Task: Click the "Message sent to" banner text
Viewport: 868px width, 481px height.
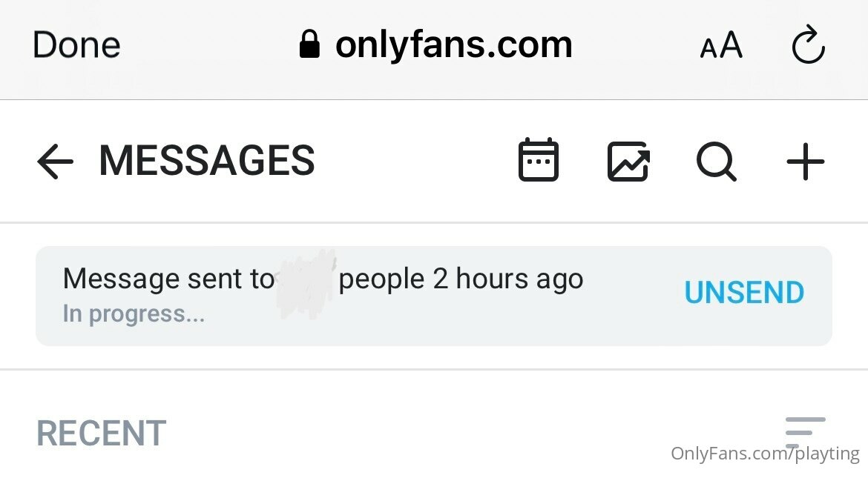Action: [168, 279]
